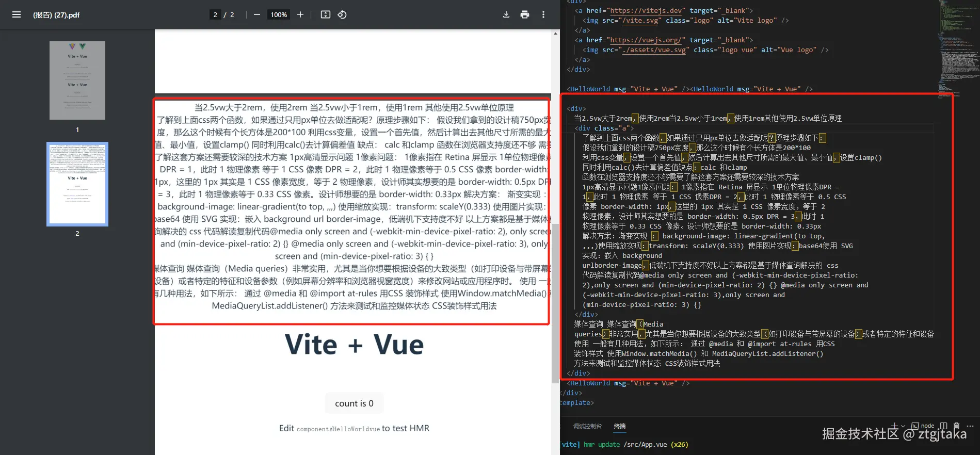The height and width of the screenshot is (455, 980).
Task: Click the /vite.svg path in code
Action: [640, 20]
